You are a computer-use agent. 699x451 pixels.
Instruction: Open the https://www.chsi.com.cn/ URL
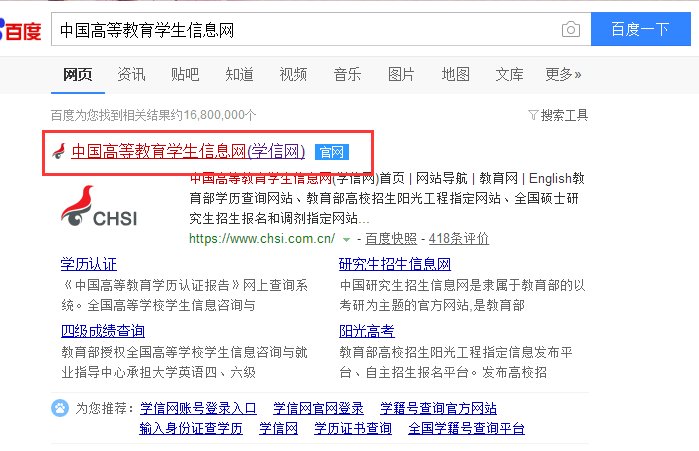pos(262,238)
